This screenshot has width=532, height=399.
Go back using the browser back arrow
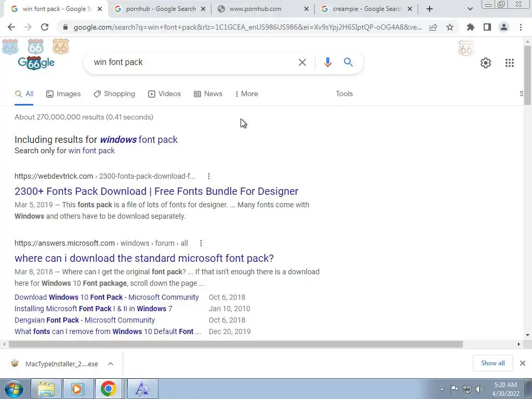click(x=11, y=27)
